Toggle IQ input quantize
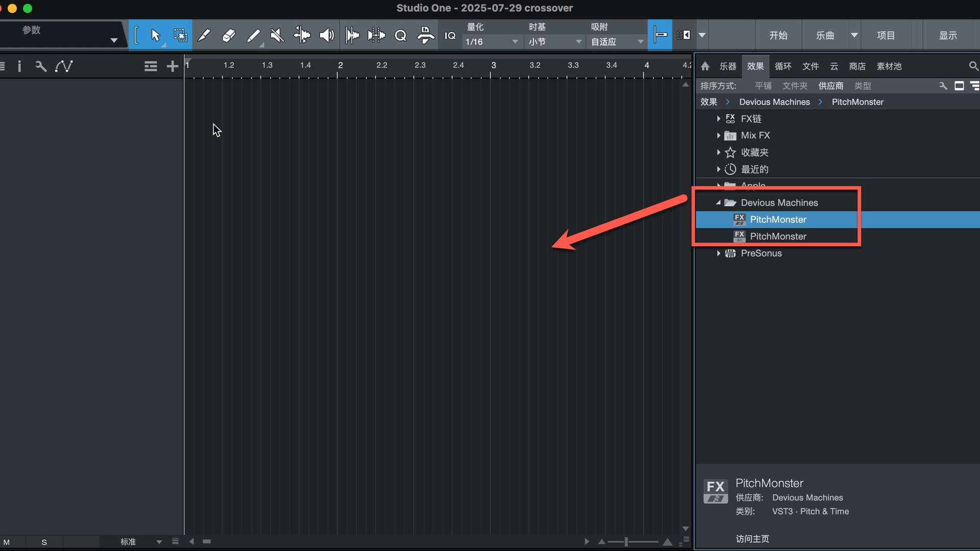 (x=450, y=35)
